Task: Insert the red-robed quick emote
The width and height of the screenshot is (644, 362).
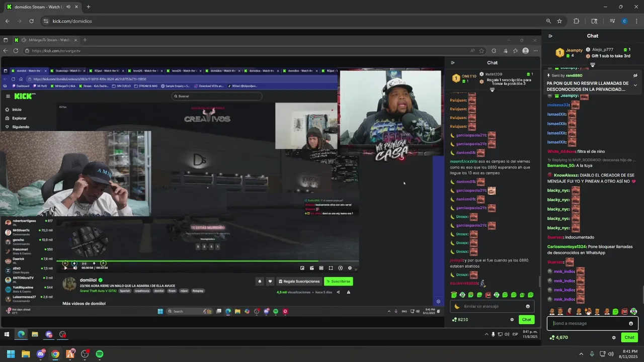Action: click(570, 312)
